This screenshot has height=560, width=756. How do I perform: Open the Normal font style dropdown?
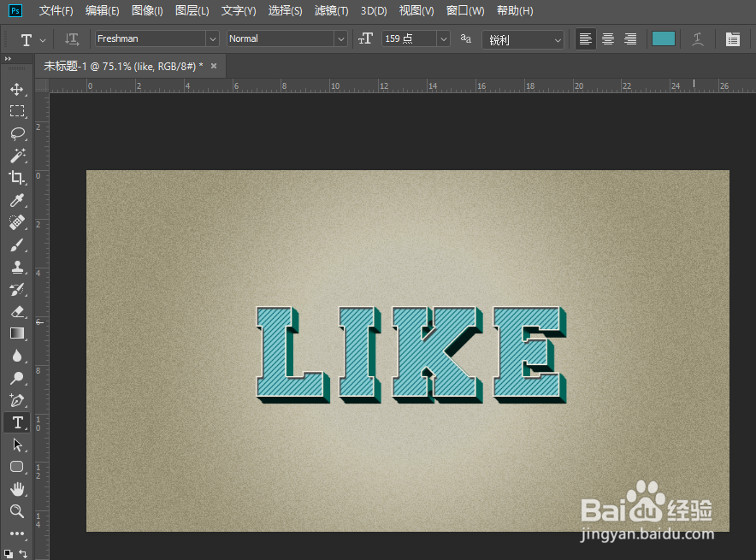pyautogui.click(x=341, y=39)
